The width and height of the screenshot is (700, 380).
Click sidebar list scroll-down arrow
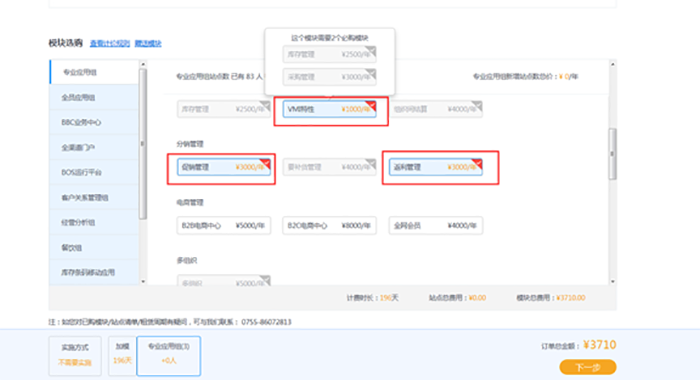tap(143, 281)
